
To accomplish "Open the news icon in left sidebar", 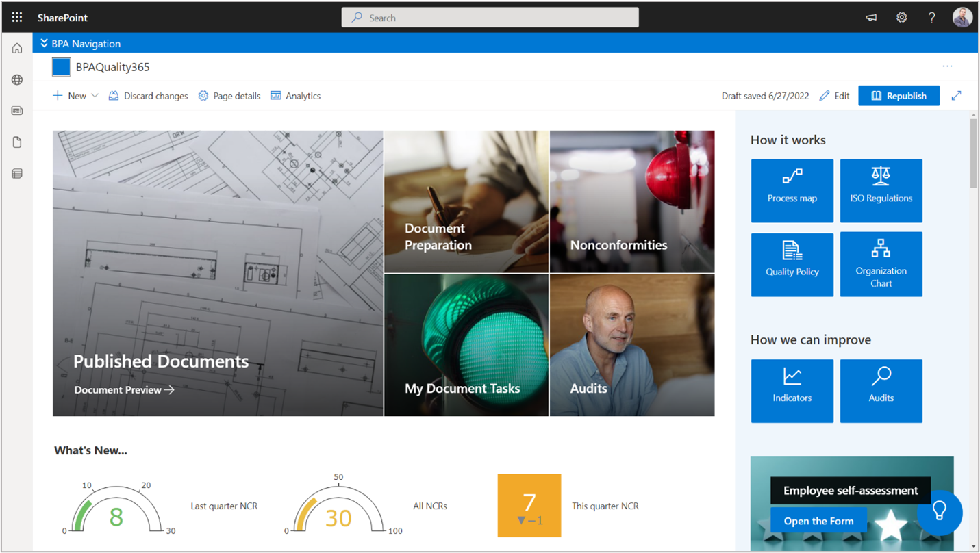I will click(x=17, y=111).
